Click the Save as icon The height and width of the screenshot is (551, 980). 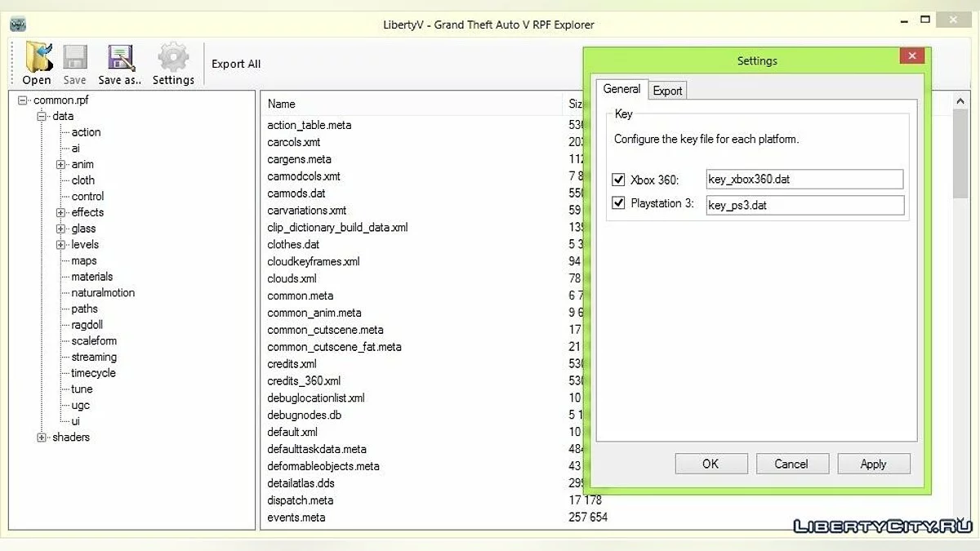tap(120, 59)
